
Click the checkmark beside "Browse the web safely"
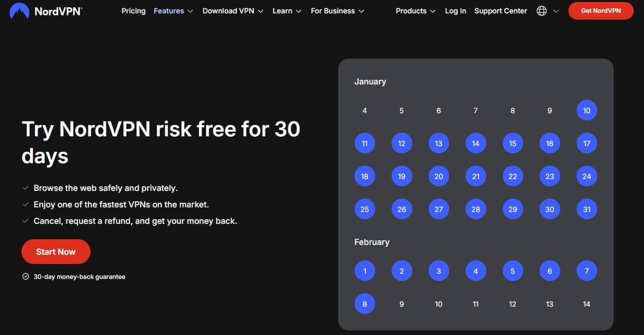coord(25,188)
